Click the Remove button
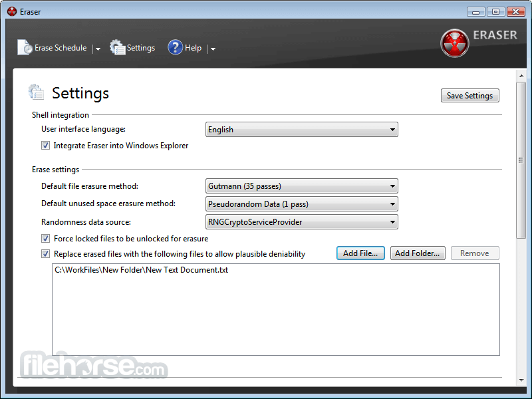 (475, 253)
